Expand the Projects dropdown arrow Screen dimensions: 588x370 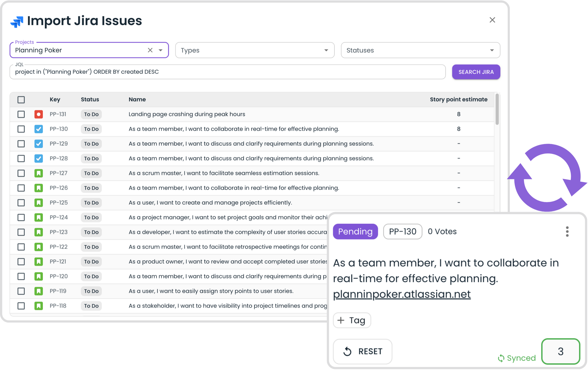pos(161,50)
